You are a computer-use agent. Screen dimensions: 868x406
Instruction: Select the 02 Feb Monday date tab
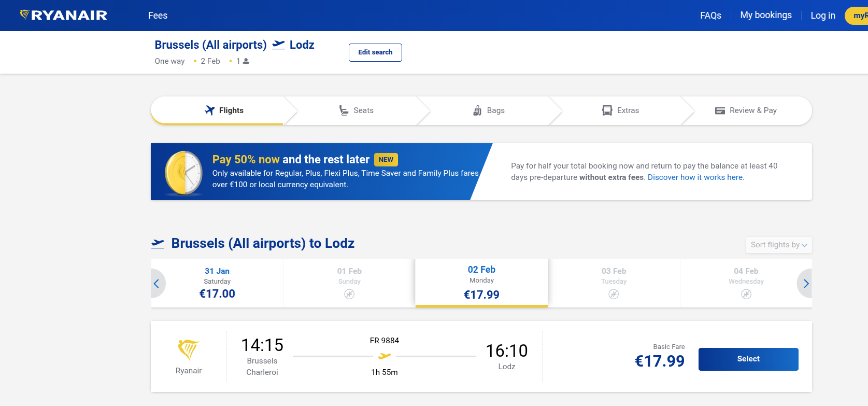tap(481, 283)
